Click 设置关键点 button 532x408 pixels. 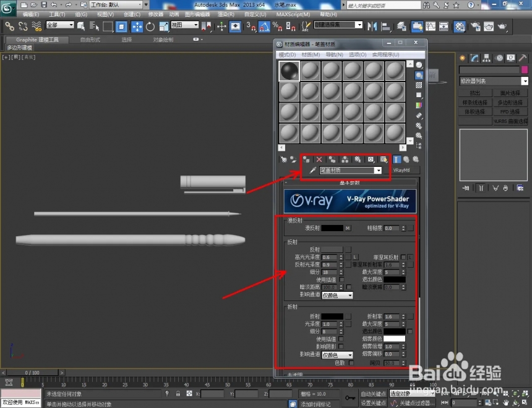(x=373, y=402)
